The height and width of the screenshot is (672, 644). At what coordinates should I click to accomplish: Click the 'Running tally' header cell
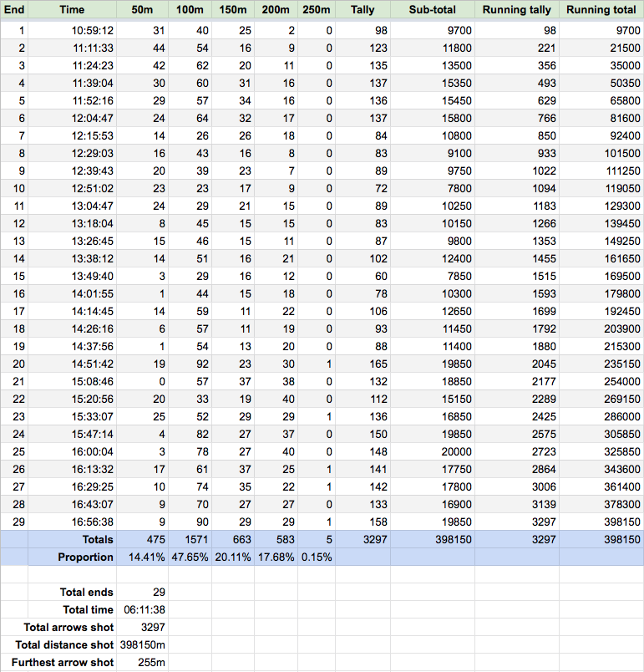pos(517,10)
